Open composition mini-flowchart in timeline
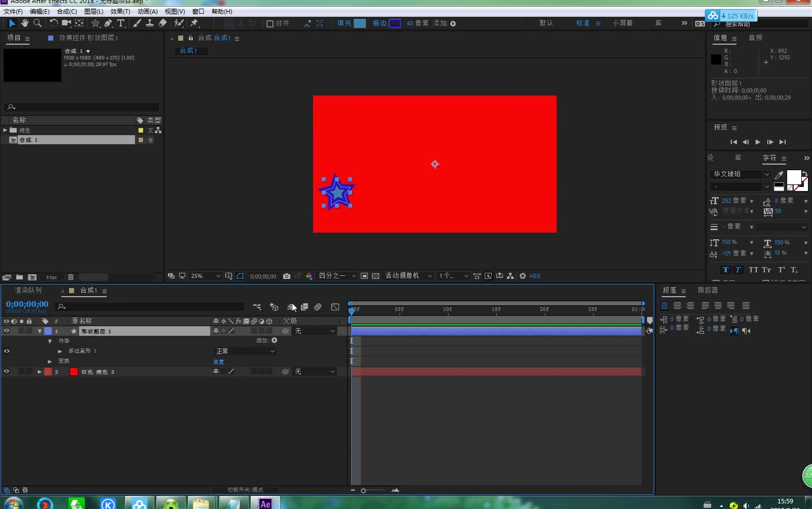 click(x=257, y=307)
